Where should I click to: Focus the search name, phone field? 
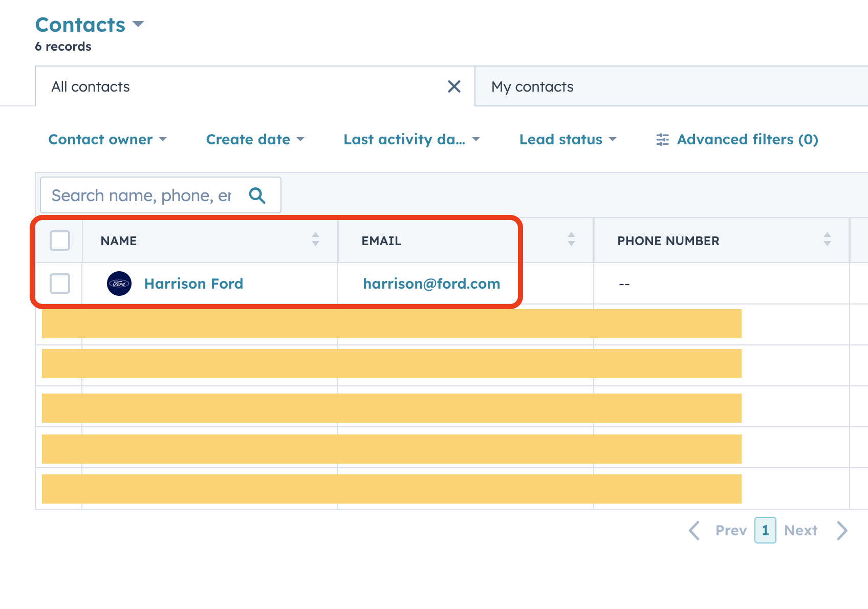pyautogui.click(x=141, y=195)
